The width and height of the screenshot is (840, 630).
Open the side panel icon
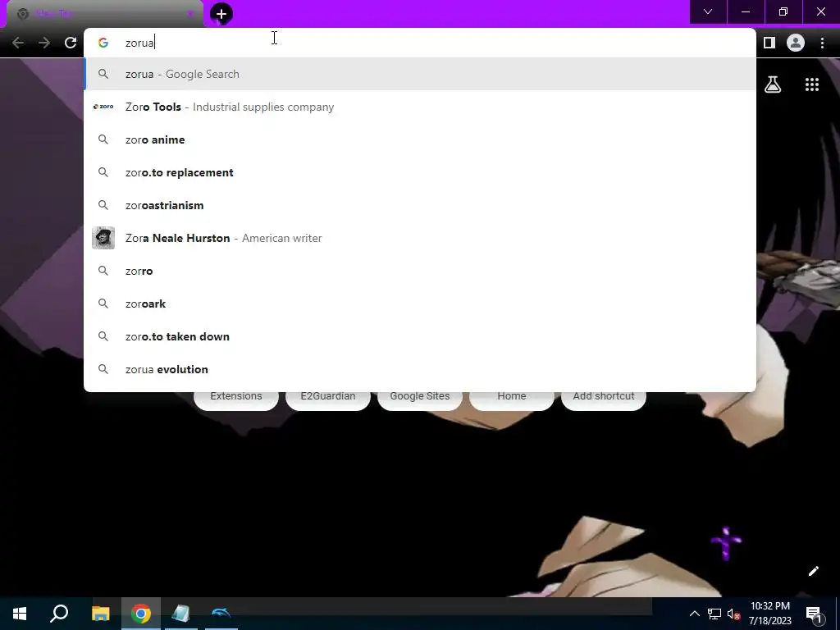(x=769, y=43)
